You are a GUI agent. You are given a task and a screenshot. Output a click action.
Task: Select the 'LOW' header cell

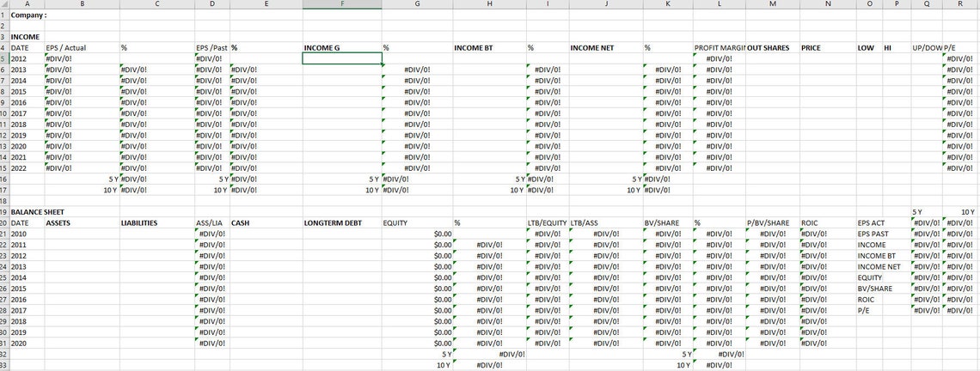(869, 47)
